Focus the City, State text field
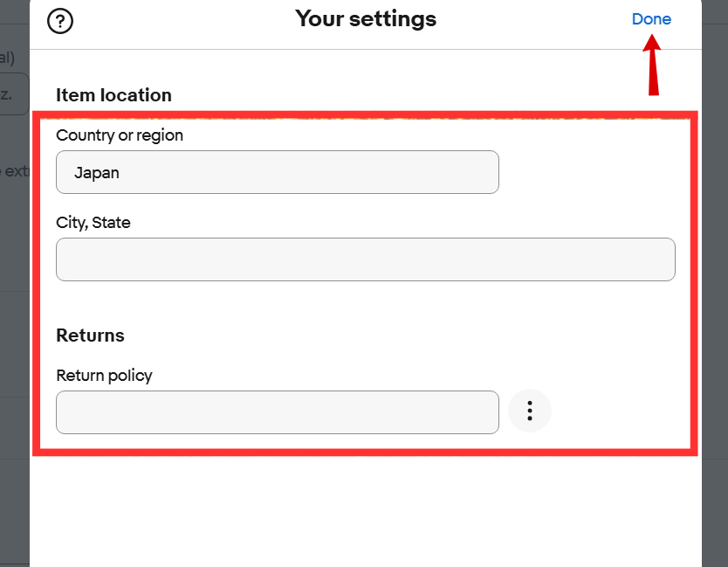The height and width of the screenshot is (567, 728). (x=365, y=259)
